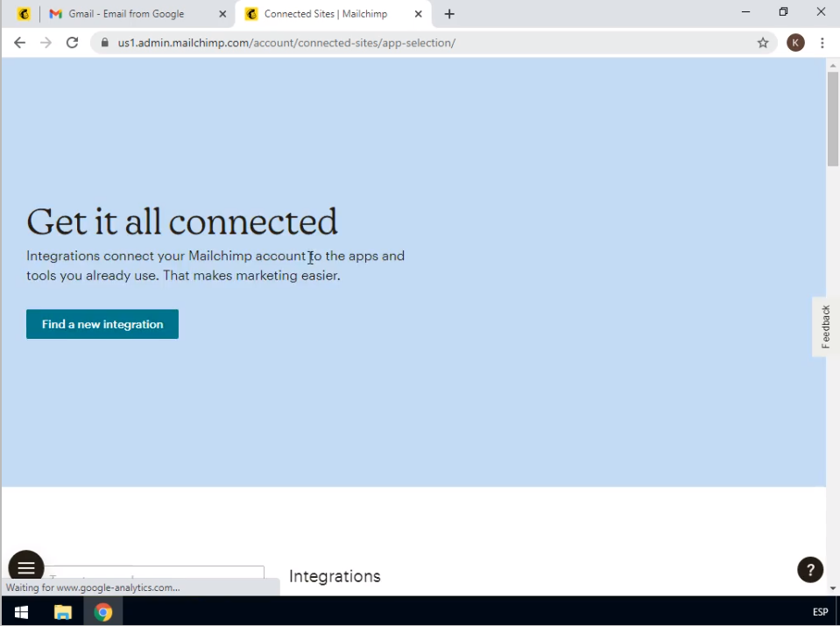The height and width of the screenshot is (626, 840).
Task: Click Find a new integration button
Action: click(x=102, y=324)
